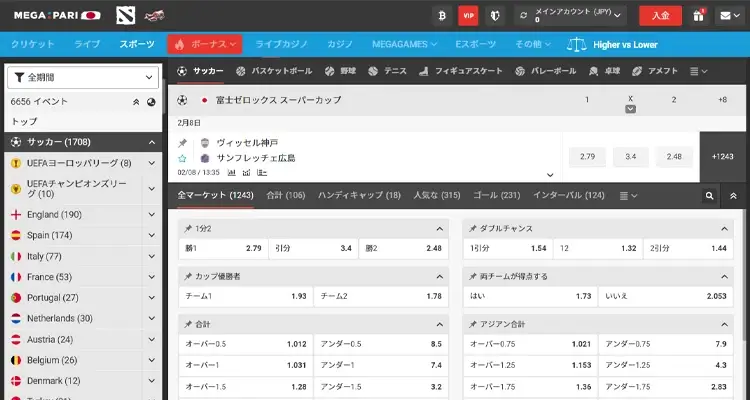Select the 野球 sport tab
This screenshot has width=750, height=400.
point(340,71)
